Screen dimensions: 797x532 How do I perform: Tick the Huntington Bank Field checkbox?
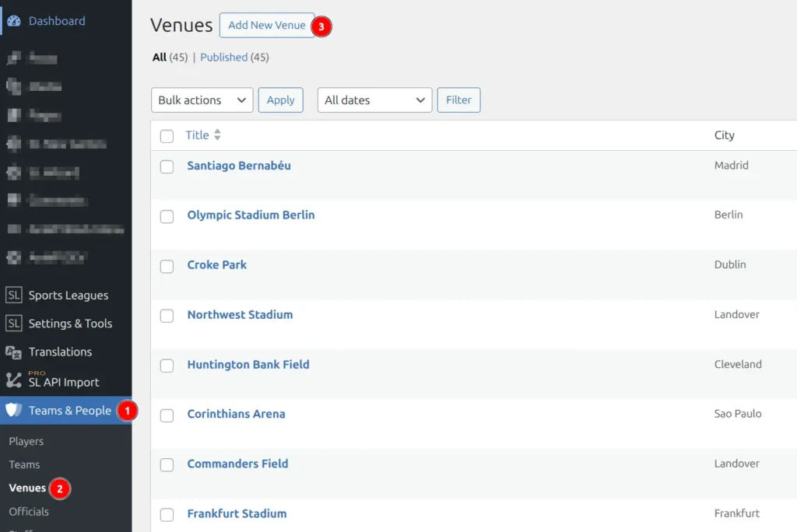tap(167, 366)
